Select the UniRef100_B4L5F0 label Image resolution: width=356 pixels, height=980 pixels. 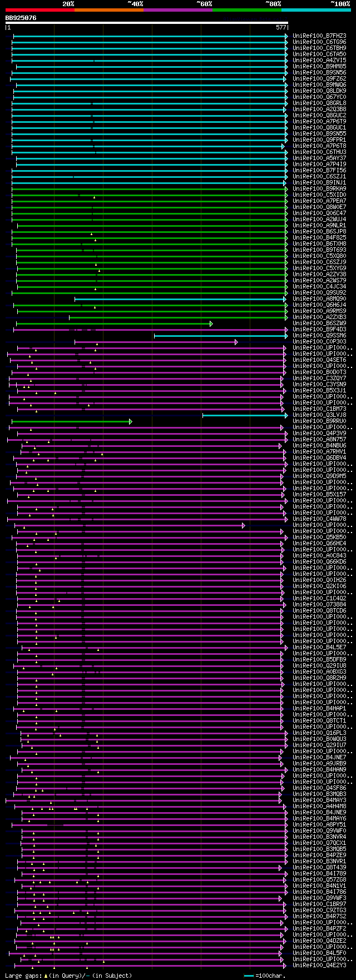(319, 953)
